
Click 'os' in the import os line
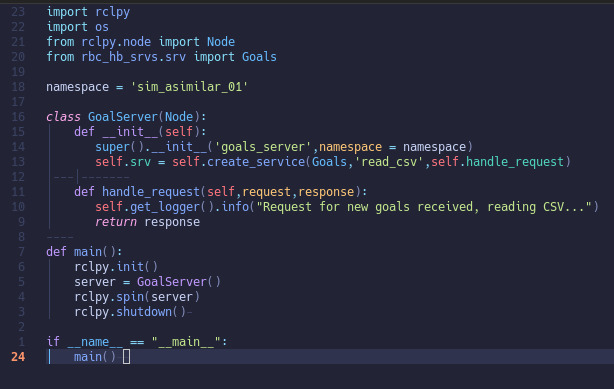102,27
